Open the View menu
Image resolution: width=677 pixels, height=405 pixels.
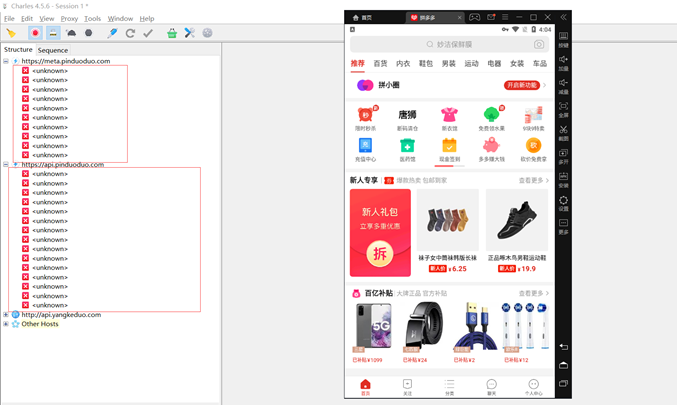pyautogui.click(x=47, y=19)
